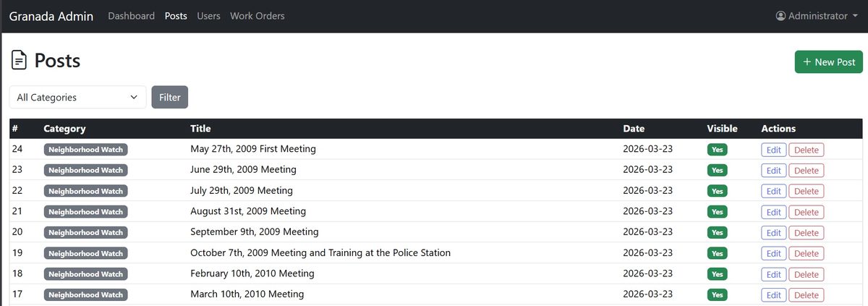The width and height of the screenshot is (868, 306).
Task: Create a post with New Post button
Action: coord(829,62)
